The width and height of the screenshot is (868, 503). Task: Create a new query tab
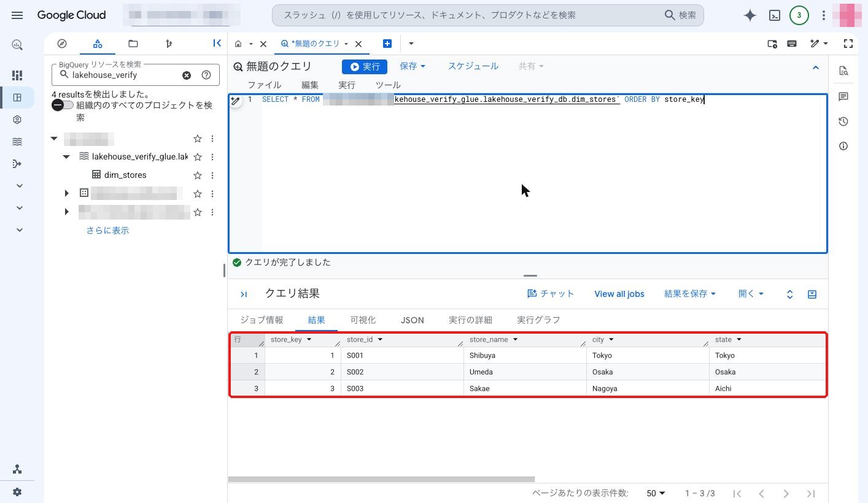387,44
